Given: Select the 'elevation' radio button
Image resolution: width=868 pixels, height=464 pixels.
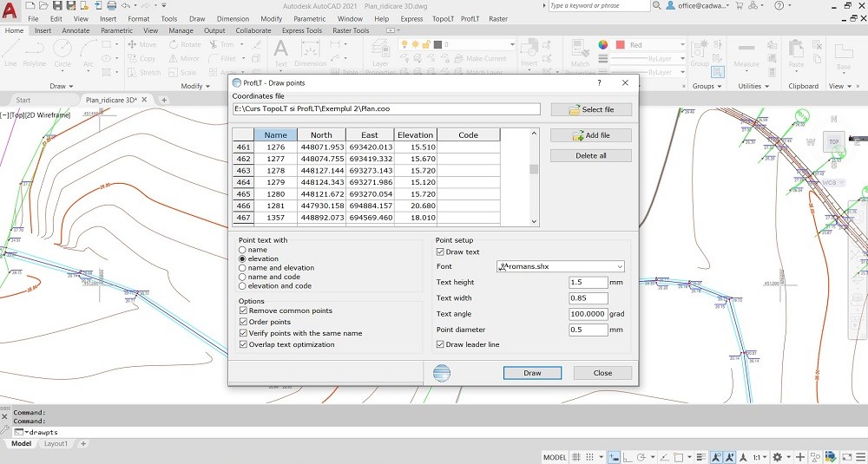Looking at the screenshot, I should 242,258.
